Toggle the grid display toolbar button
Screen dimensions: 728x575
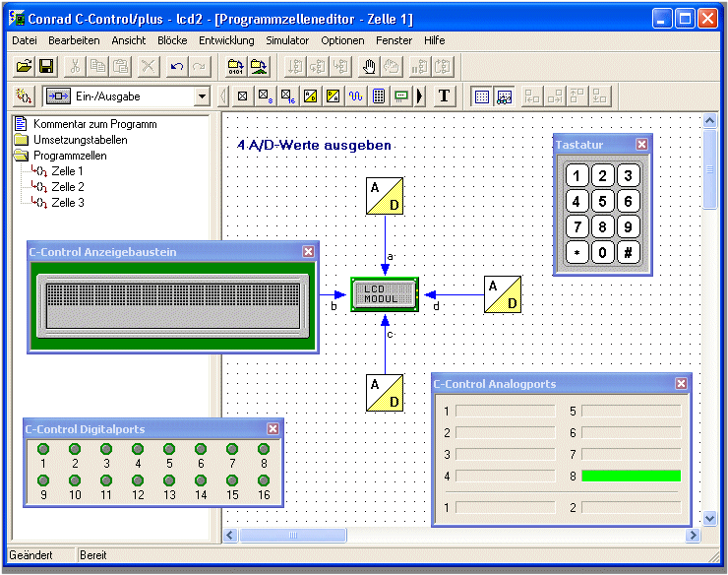coord(482,96)
